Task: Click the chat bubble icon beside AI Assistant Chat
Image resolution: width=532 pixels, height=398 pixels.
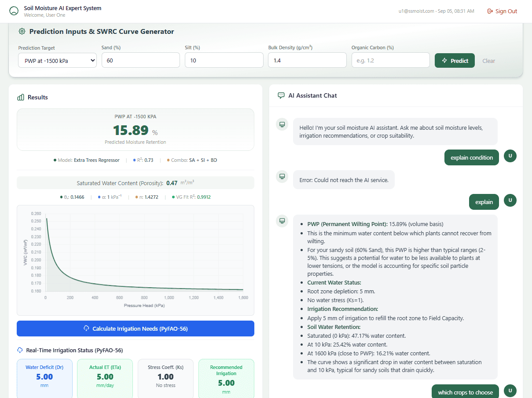Action: [281, 95]
